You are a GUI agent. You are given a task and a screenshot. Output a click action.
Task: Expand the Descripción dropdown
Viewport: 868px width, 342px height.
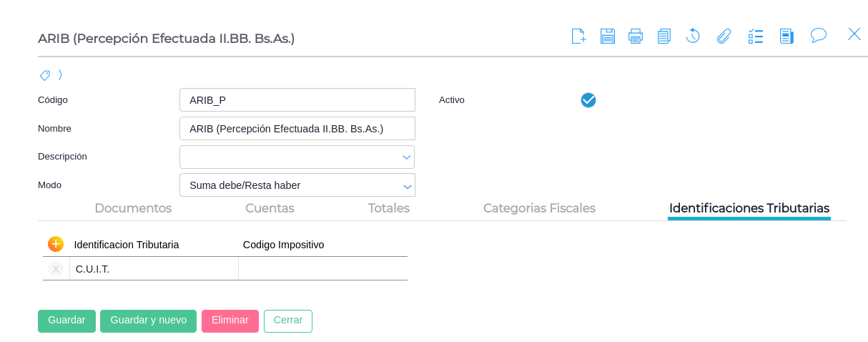[406, 157]
